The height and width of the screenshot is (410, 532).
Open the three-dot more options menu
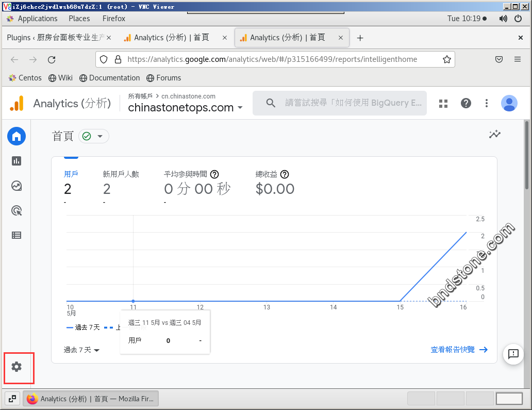click(487, 103)
